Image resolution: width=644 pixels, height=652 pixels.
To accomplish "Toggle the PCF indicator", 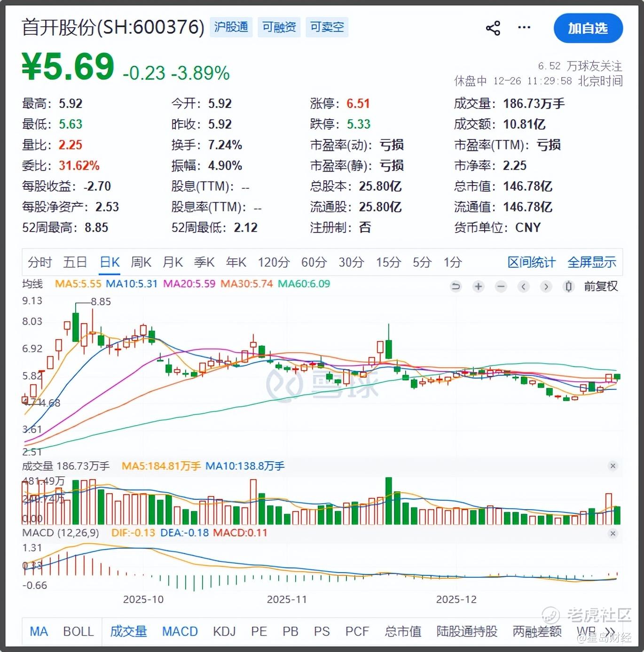I will tap(357, 632).
